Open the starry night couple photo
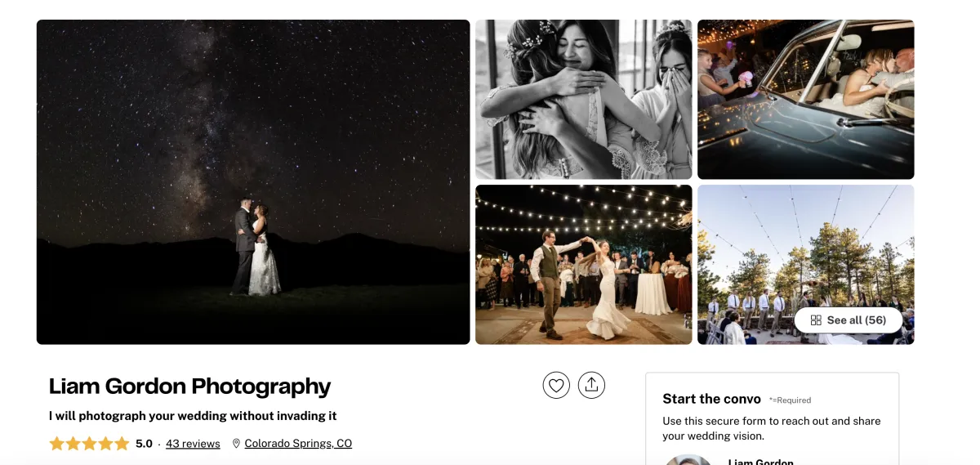Viewport: 980px width, 465px height. pyautogui.click(x=253, y=182)
